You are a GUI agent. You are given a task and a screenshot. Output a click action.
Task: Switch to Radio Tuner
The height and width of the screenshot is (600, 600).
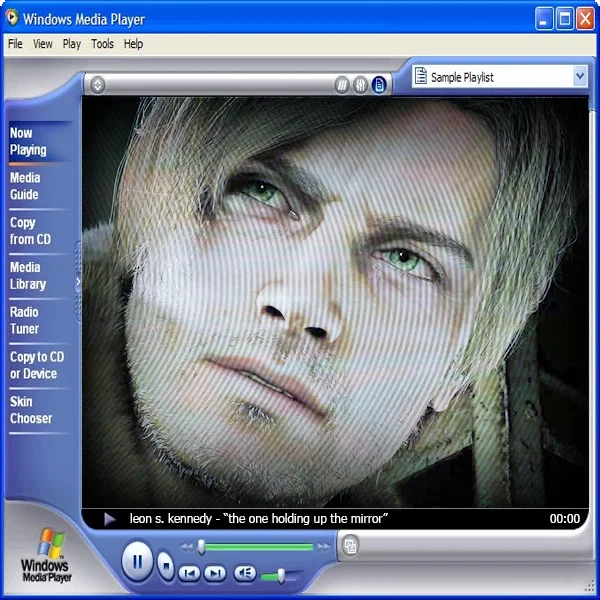[x=40, y=320]
